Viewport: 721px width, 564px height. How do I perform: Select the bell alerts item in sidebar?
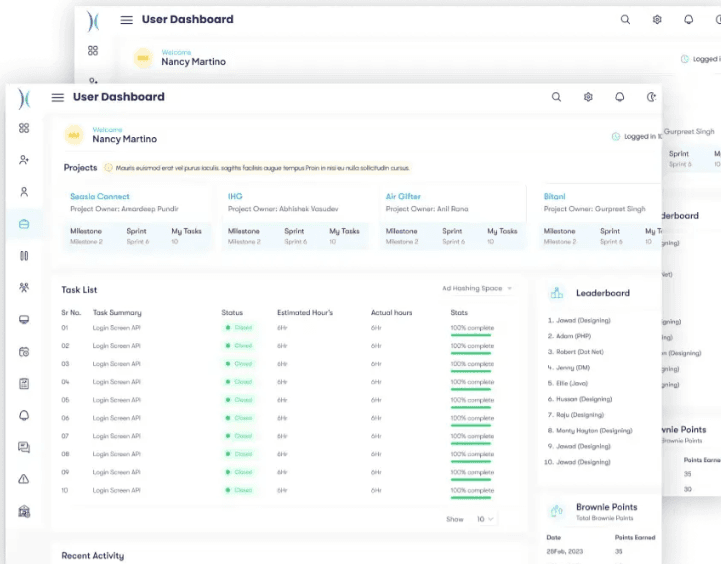[x=24, y=416]
